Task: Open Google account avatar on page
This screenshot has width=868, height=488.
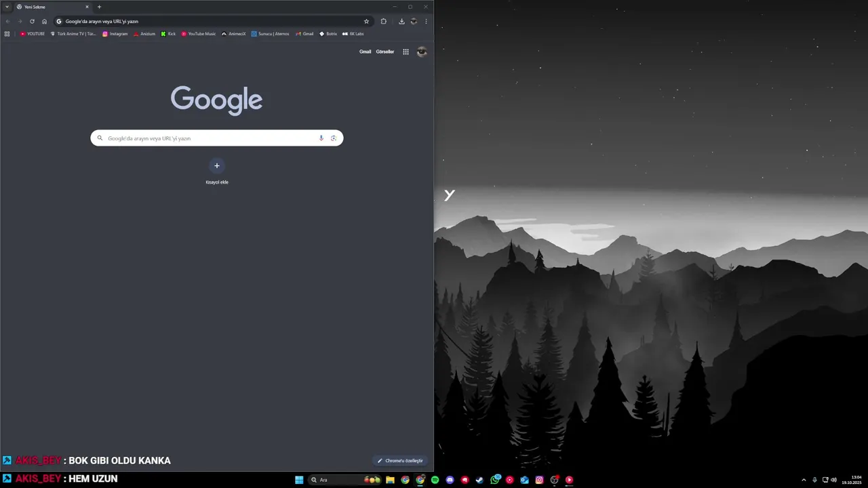Action: coord(422,52)
